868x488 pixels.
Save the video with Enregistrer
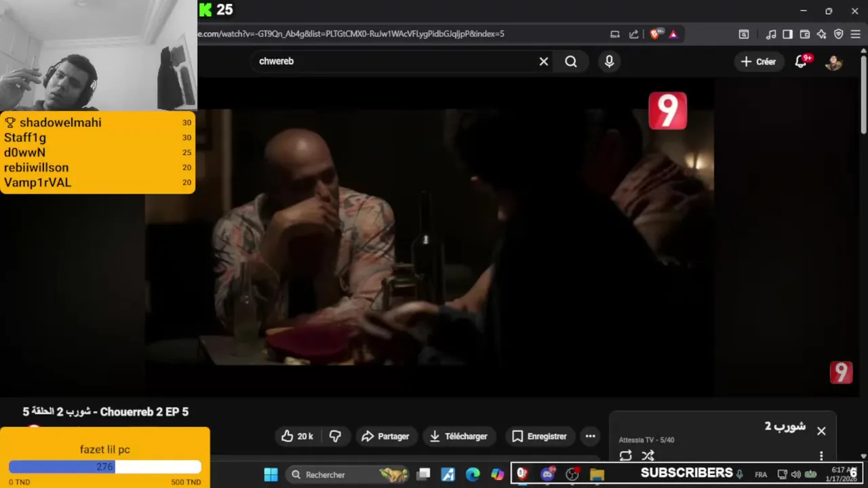pos(540,436)
